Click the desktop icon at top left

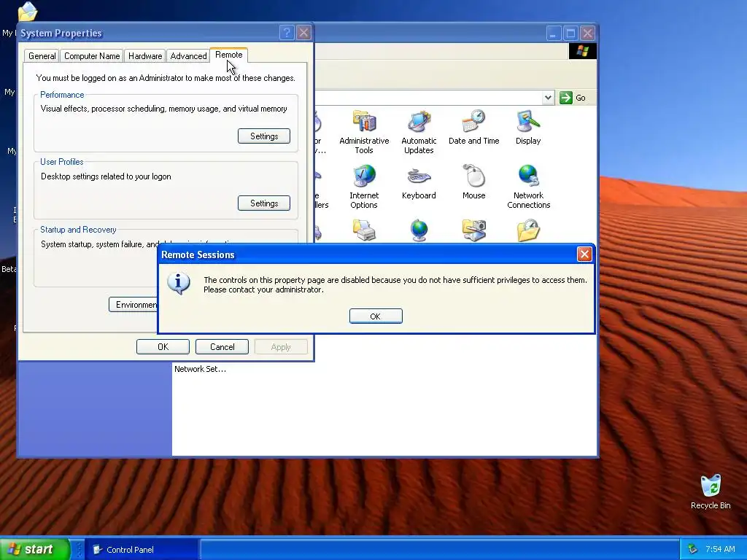28,12
